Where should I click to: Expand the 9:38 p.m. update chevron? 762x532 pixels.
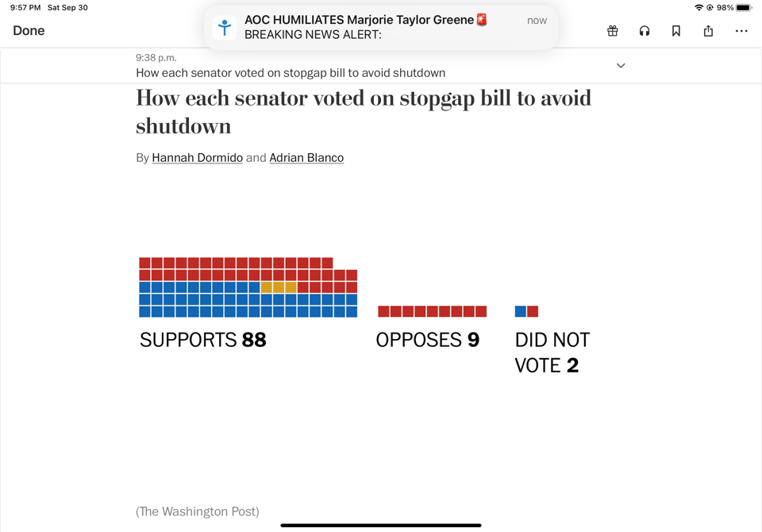coord(621,66)
